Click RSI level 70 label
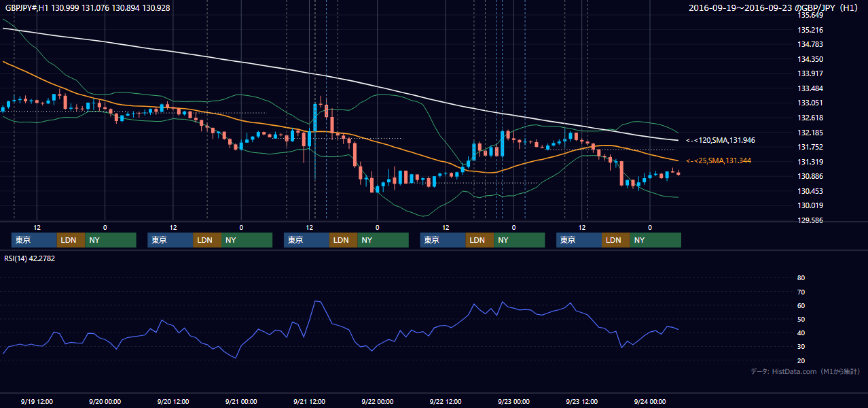Image resolution: width=868 pixels, height=408 pixels. 801,292
